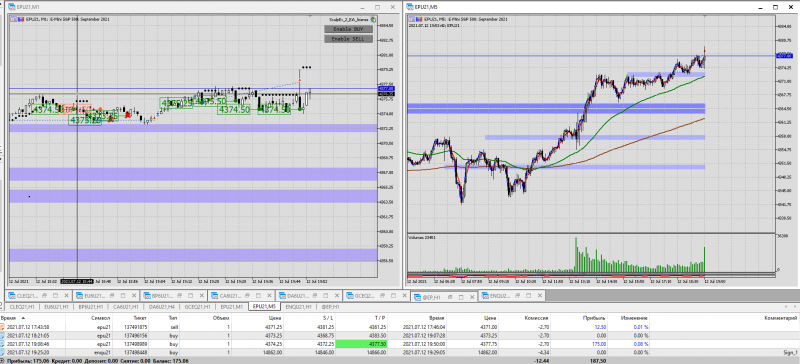The height and width of the screenshot is (364, 800).
Task: Restore the minimized EU6U21 chart window
Action: (x=112, y=296)
